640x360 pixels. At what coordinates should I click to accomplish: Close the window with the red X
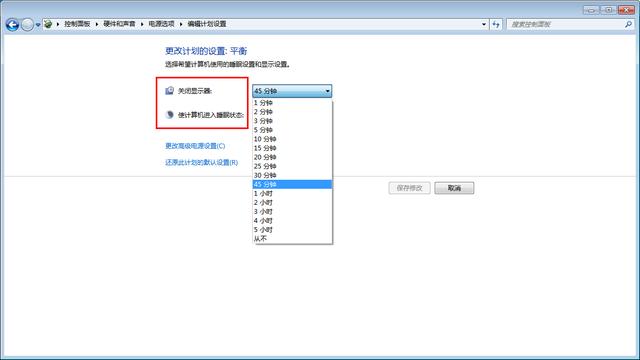[626, 10]
